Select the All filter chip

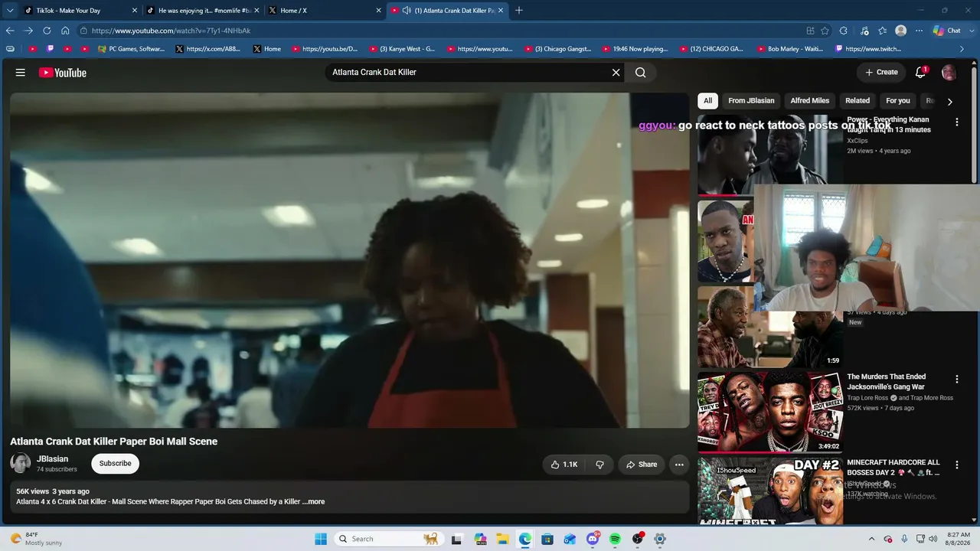(708, 101)
